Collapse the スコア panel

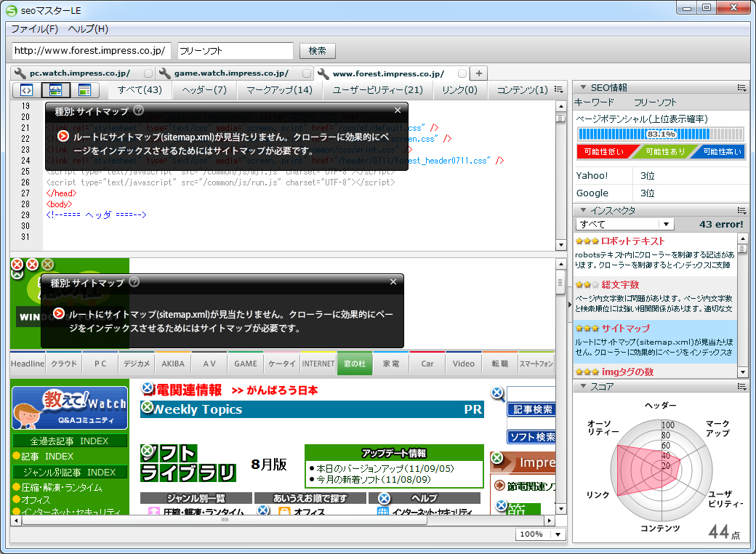pyautogui.click(x=581, y=386)
